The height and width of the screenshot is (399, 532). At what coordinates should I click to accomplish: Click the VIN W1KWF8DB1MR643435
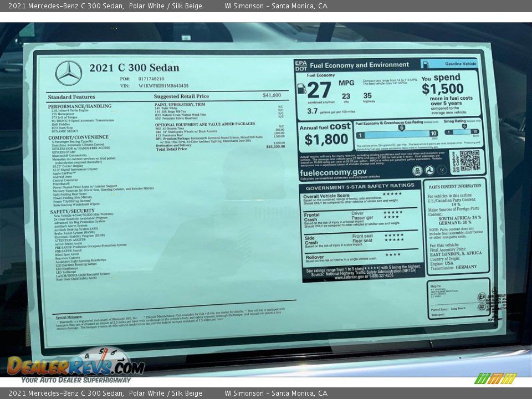[163, 86]
